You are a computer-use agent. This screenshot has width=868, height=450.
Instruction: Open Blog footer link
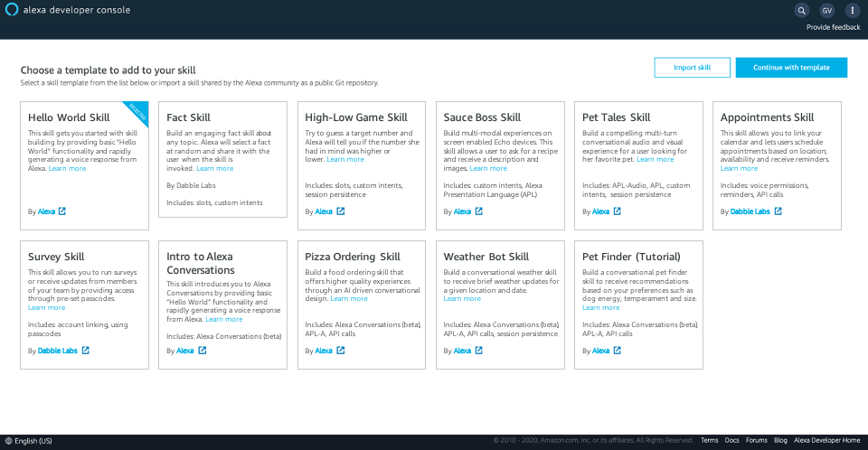(x=780, y=441)
